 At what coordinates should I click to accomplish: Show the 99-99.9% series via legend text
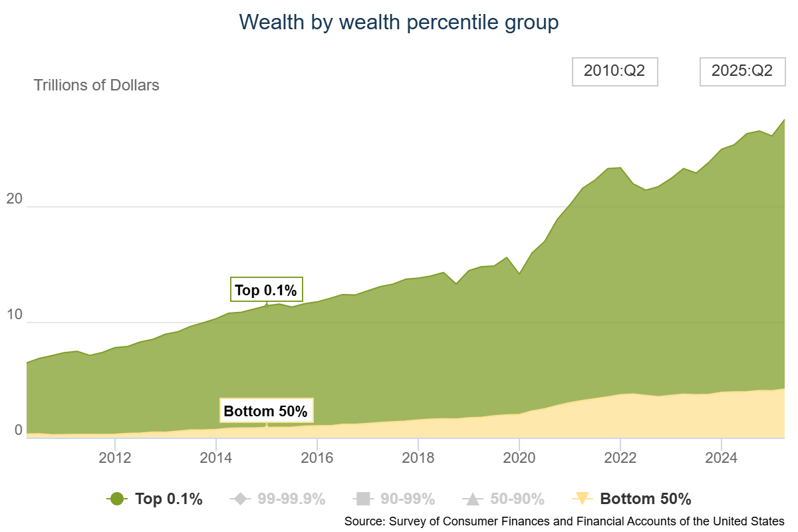[291, 499]
